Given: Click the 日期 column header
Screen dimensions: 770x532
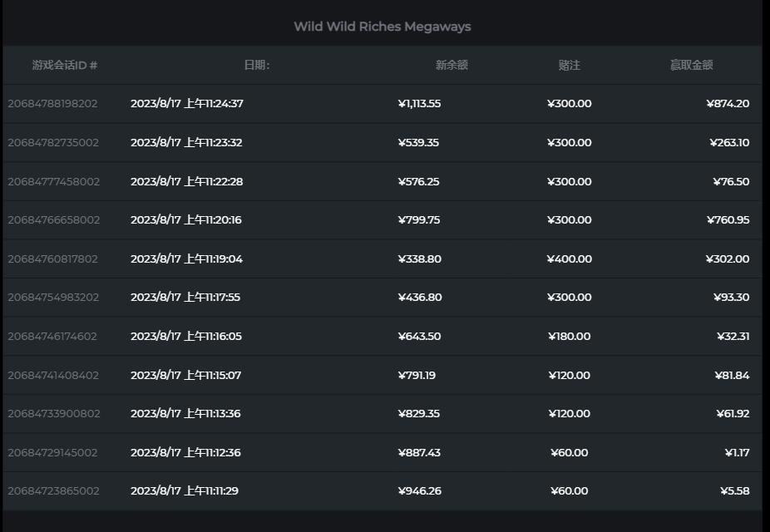Looking at the screenshot, I should [257, 65].
